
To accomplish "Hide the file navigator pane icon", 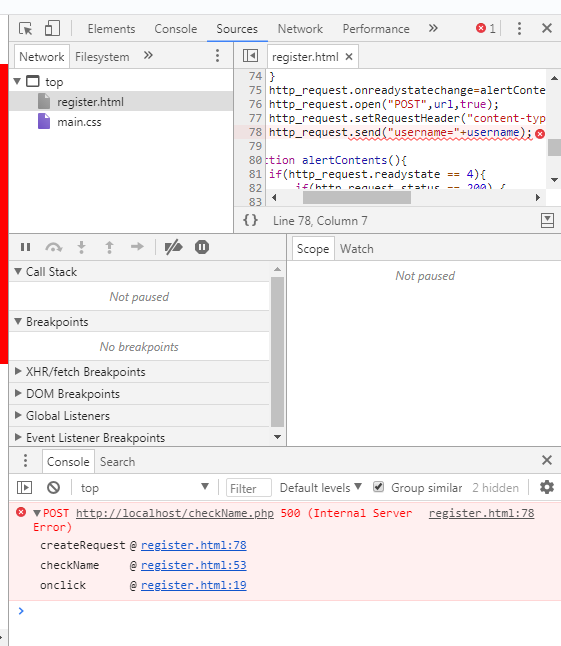I will tap(250, 56).
